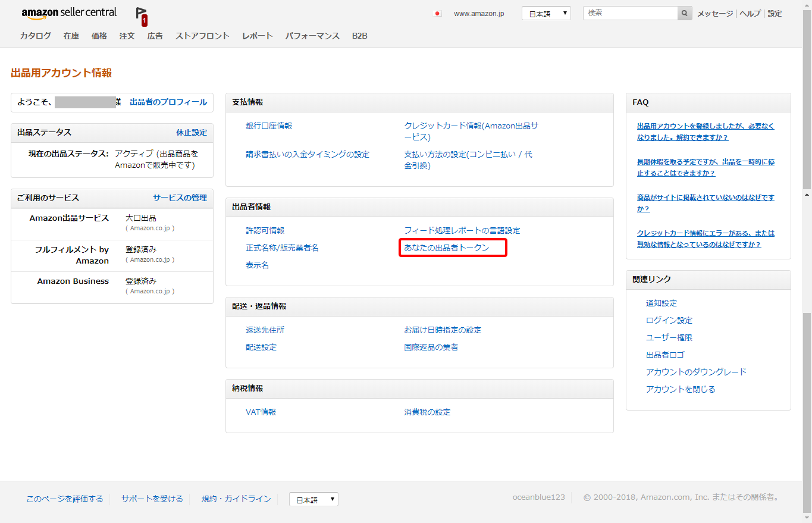
Task: Click the Japan flag marketplace icon
Action: 438,13
